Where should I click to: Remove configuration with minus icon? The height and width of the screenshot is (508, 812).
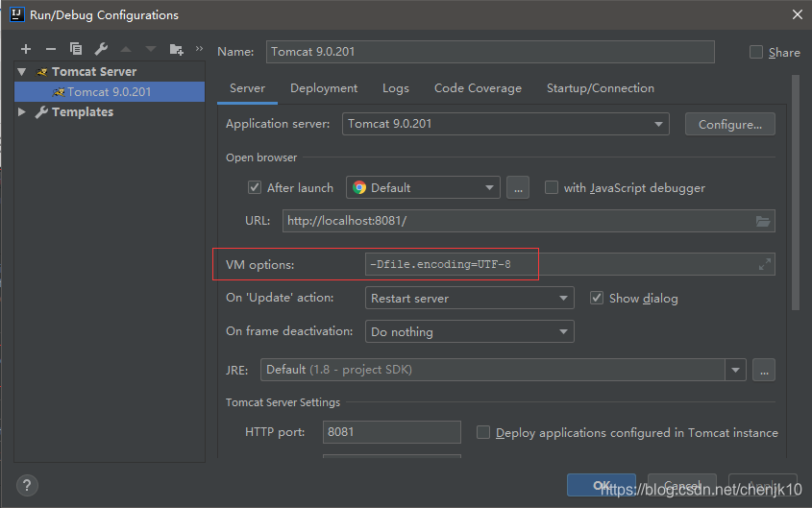point(51,49)
